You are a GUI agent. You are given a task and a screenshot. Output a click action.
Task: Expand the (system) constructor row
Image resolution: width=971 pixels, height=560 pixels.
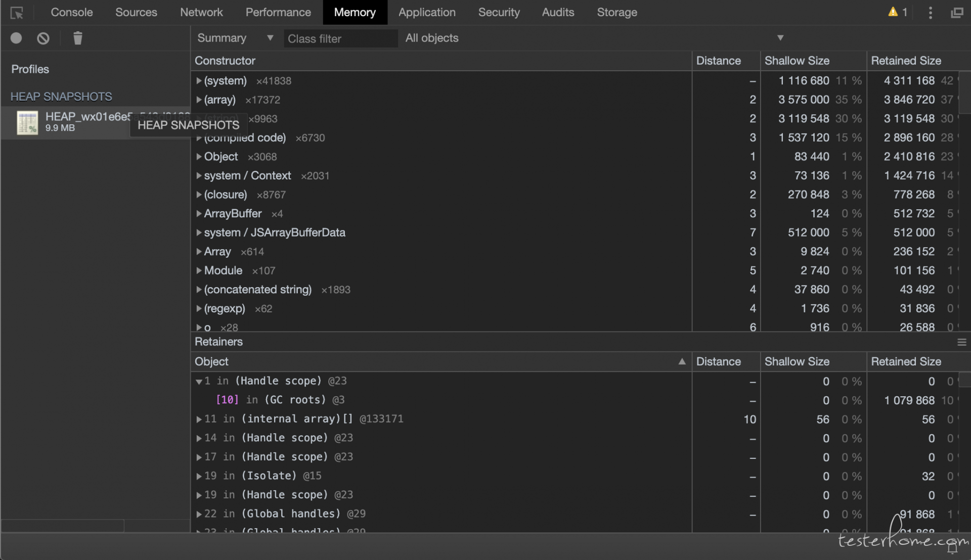[x=199, y=81]
